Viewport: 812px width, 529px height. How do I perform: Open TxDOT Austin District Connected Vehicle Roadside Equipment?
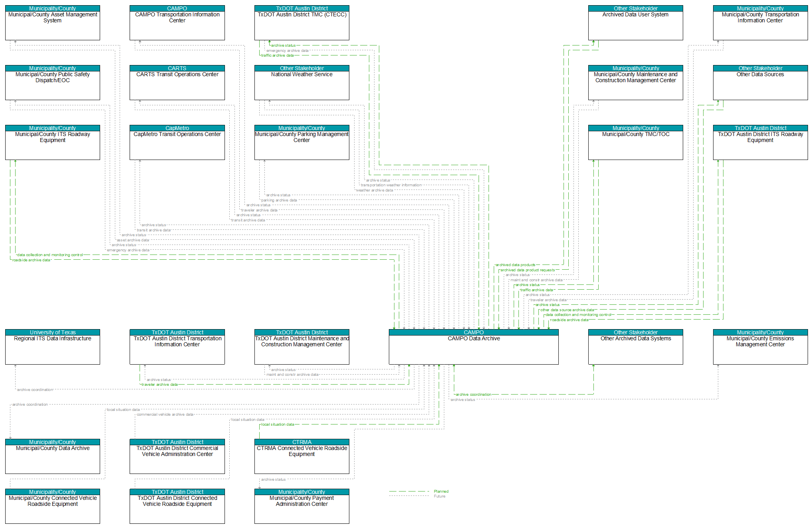(177, 506)
